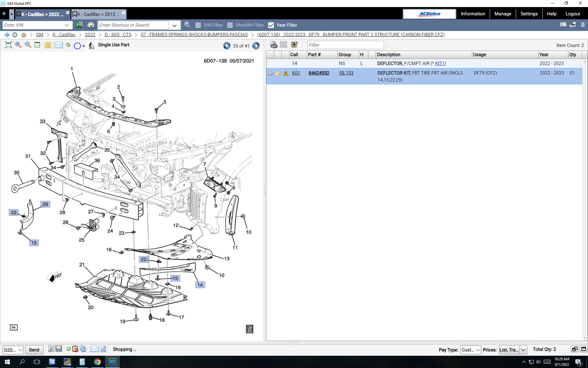Click the yellow notes icon in illustration toolbar
Viewport: 588px width, 368px height.
click(x=48, y=45)
